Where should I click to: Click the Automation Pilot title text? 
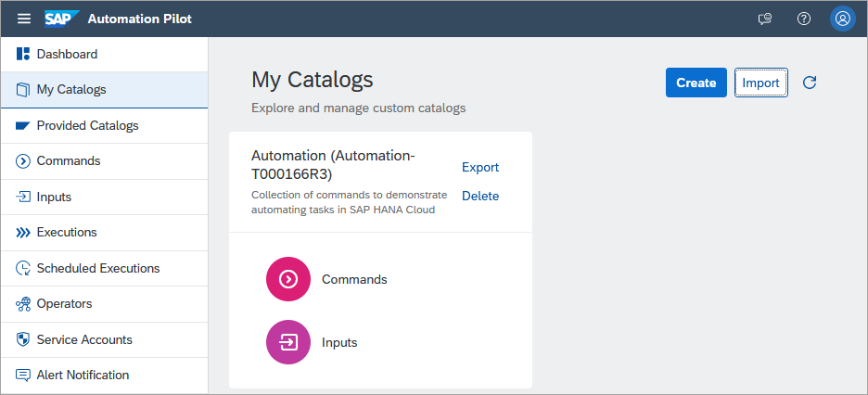pos(139,19)
